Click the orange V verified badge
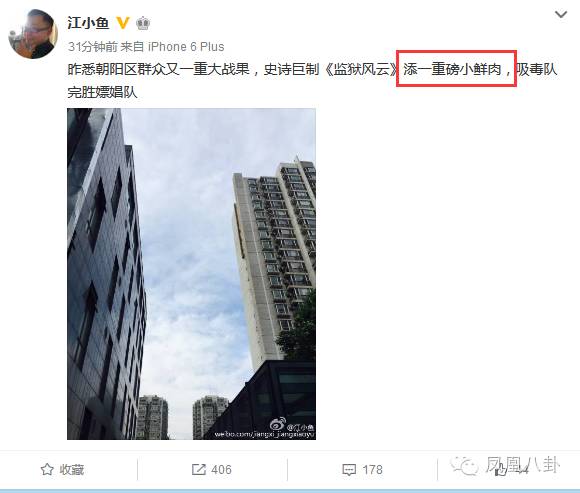580x493 pixels. pos(123,23)
